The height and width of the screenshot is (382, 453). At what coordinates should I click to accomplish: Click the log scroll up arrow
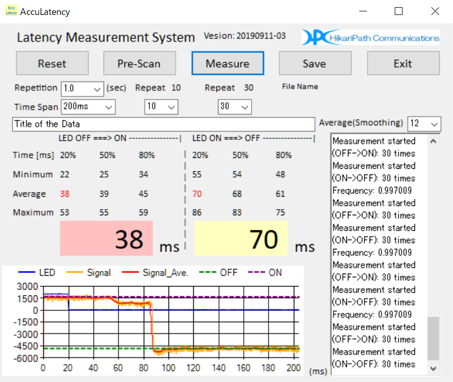(x=433, y=141)
